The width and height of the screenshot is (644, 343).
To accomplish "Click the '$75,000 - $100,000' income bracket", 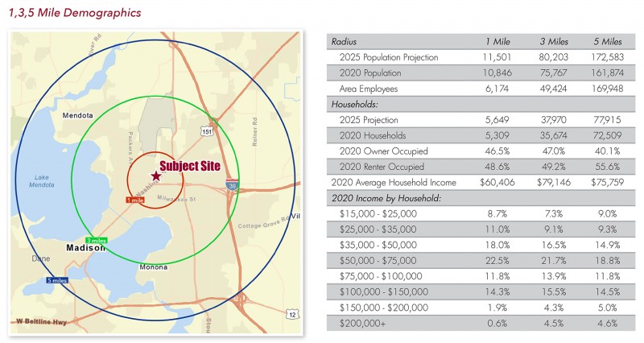I will [x=381, y=276].
